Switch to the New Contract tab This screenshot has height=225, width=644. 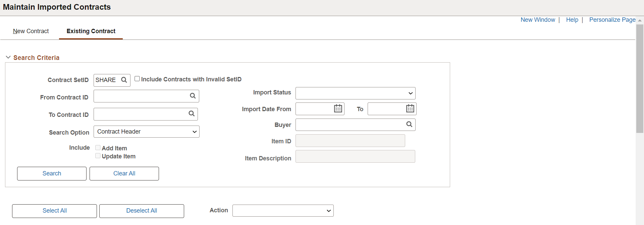click(x=31, y=31)
